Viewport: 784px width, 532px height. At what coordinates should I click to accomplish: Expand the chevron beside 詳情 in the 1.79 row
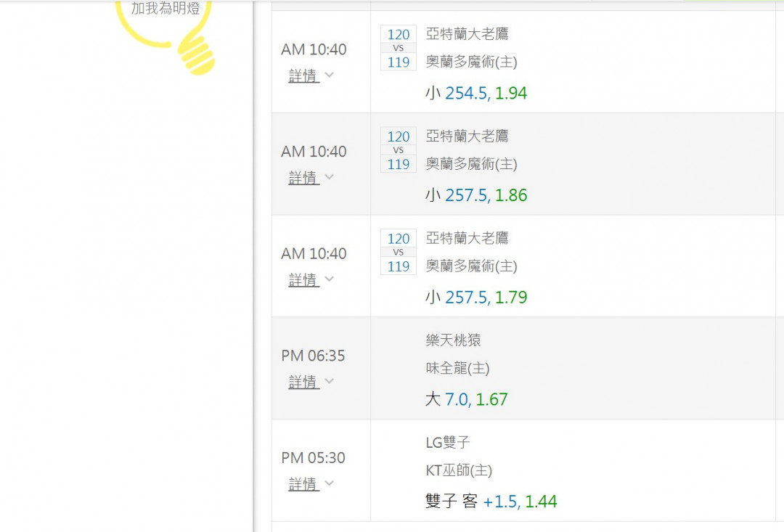click(329, 279)
